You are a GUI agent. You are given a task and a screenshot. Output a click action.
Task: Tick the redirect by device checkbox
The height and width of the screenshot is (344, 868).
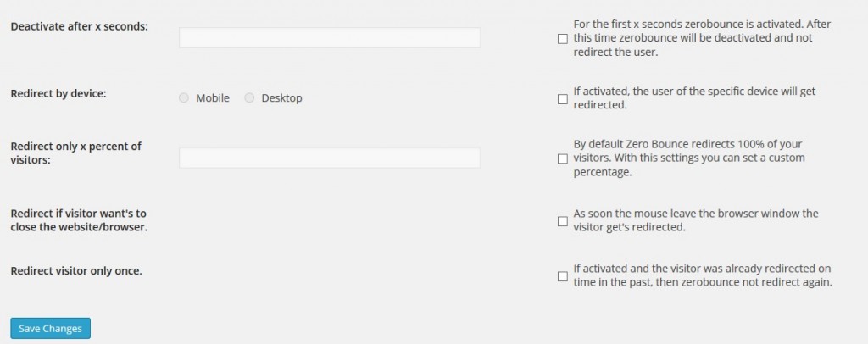click(x=562, y=99)
